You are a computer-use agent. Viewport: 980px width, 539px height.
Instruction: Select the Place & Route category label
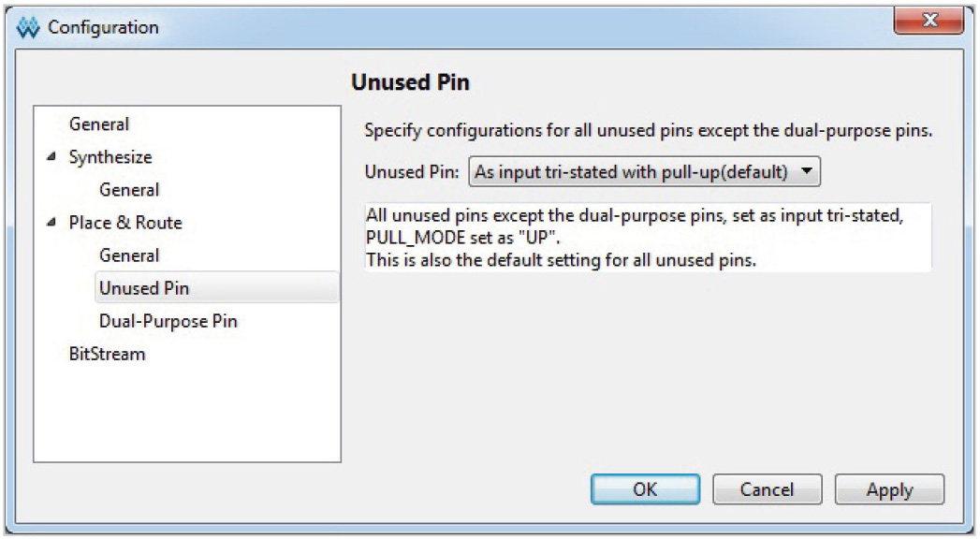point(125,223)
